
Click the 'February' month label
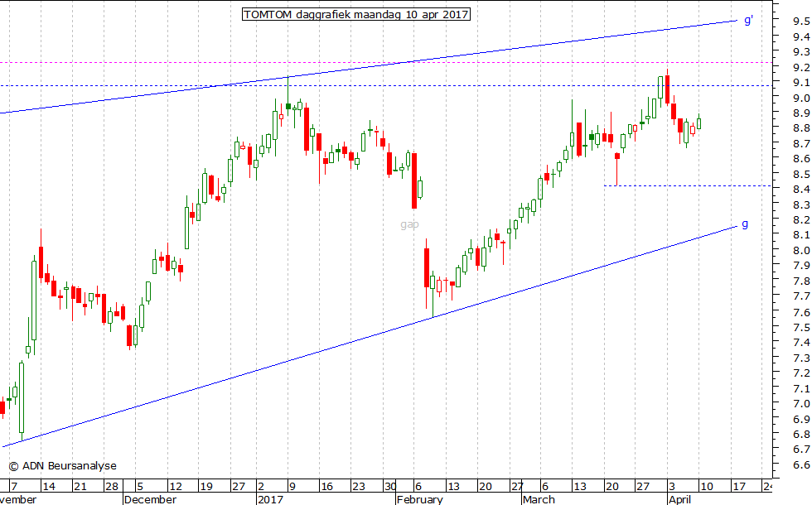pyautogui.click(x=419, y=499)
